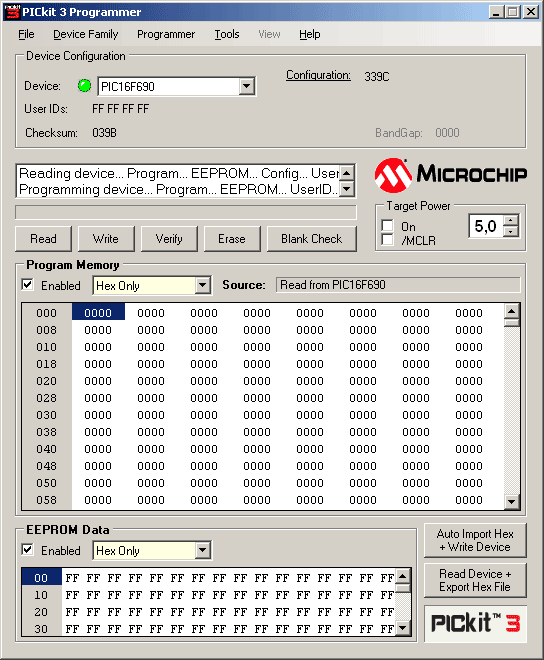Viewport: 544px width, 660px height.
Task: Toggle Target Power On checkbox
Action: coord(387,226)
